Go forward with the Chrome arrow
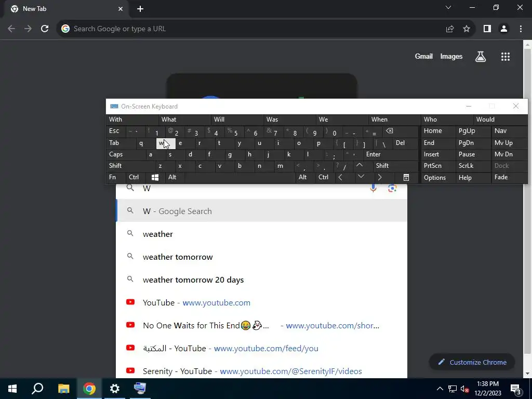This screenshot has height=399, width=532. [28, 29]
